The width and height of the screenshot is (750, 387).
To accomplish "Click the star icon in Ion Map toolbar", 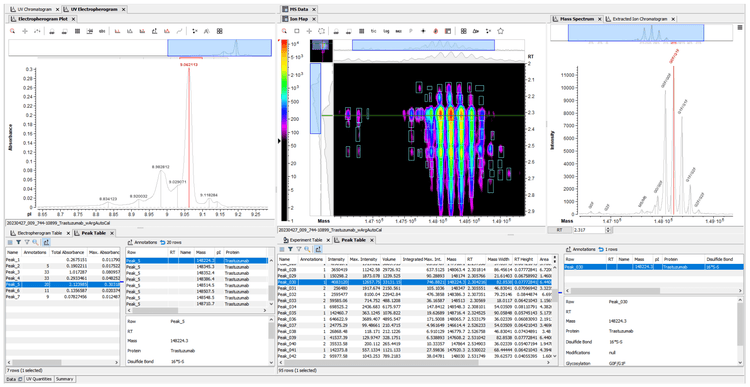I will 500,31.
